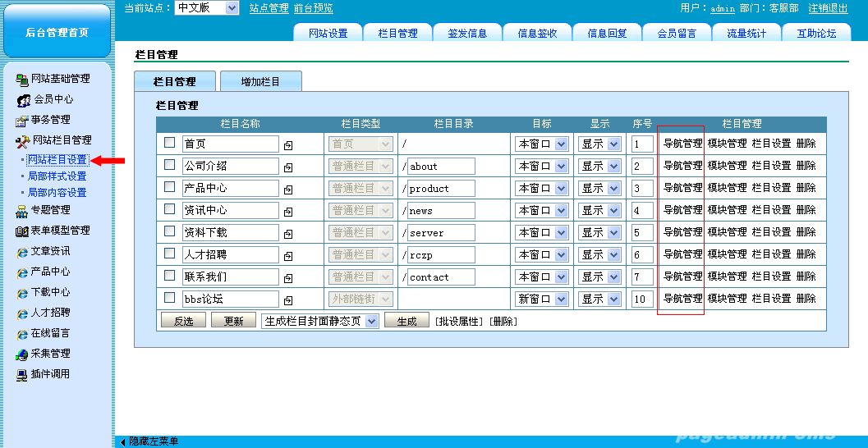Click the 插件调用 computer icon
The width and height of the screenshot is (868, 448).
tap(22, 374)
